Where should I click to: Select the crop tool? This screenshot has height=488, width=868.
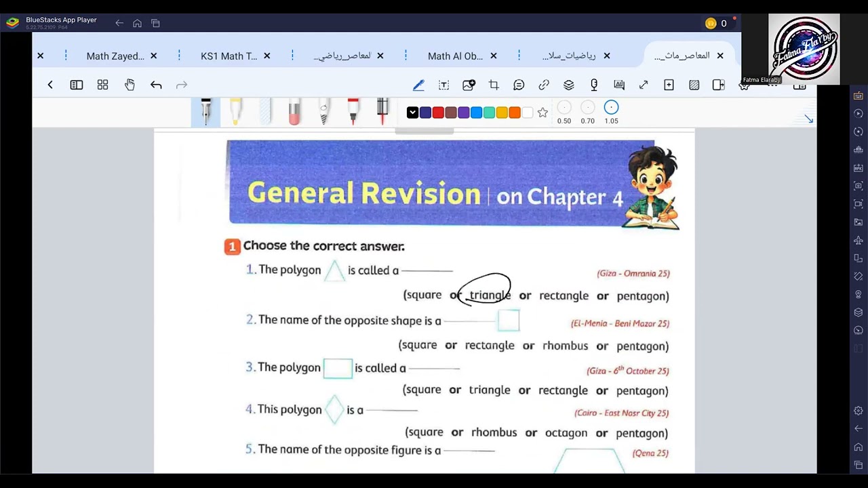point(494,85)
